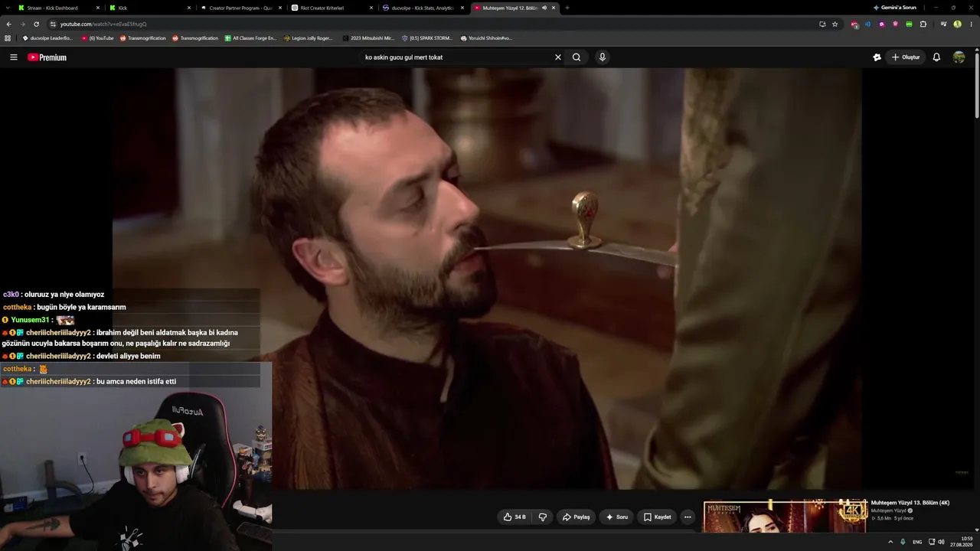The height and width of the screenshot is (551, 980).
Task: Reload the current YouTube page
Action: tap(36, 24)
